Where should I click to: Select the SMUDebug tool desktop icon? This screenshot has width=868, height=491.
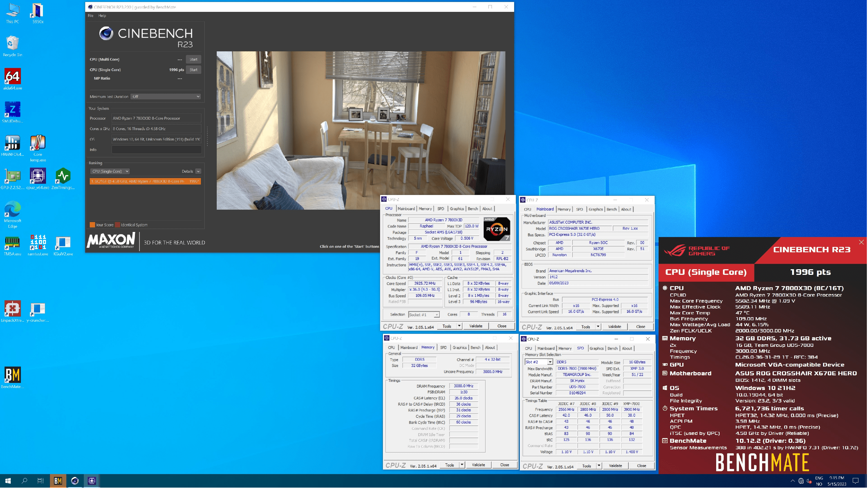(x=12, y=113)
